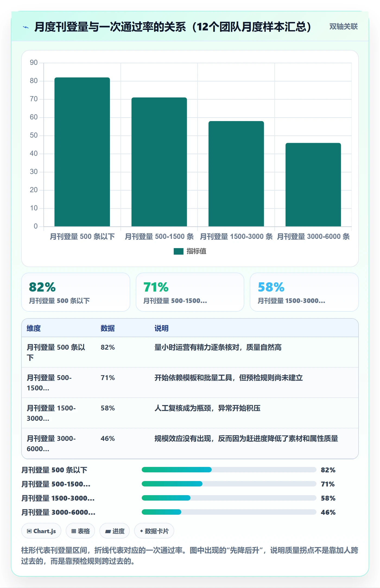Screen dimensions: 380x588
Task: Click the lightning icon beside the title
Action: pyautogui.click(x=26, y=27)
